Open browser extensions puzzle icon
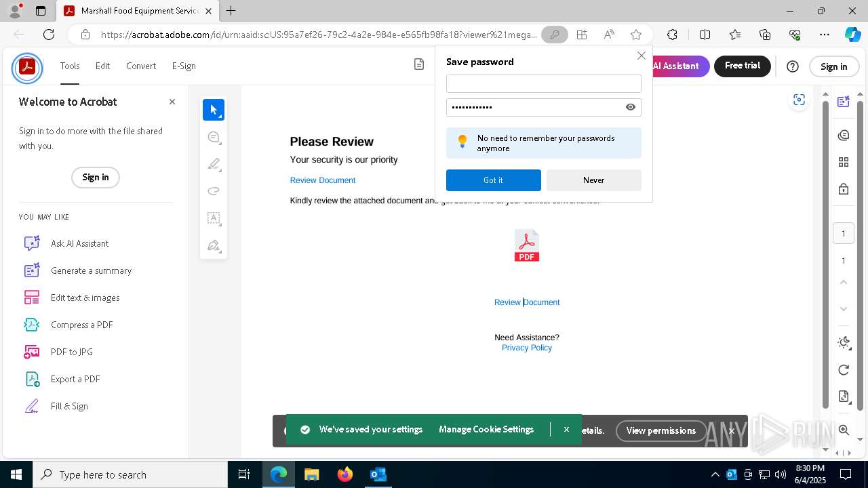The image size is (868, 488). pyautogui.click(x=672, y=35)
